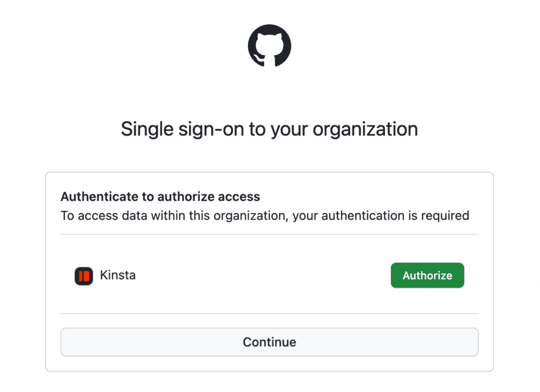Screen dimensions: 540x392
Task: Click the Kinsta organization avatar
Action: [x=83, y=275]
